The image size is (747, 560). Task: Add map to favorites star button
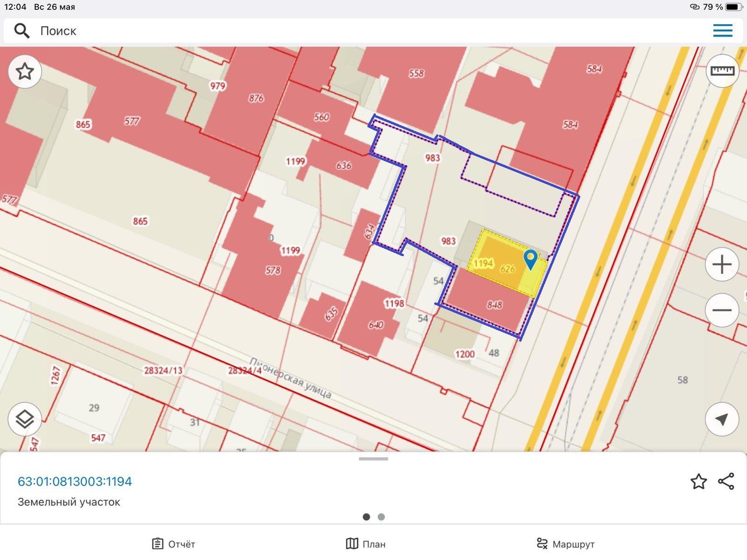[25, 71]
